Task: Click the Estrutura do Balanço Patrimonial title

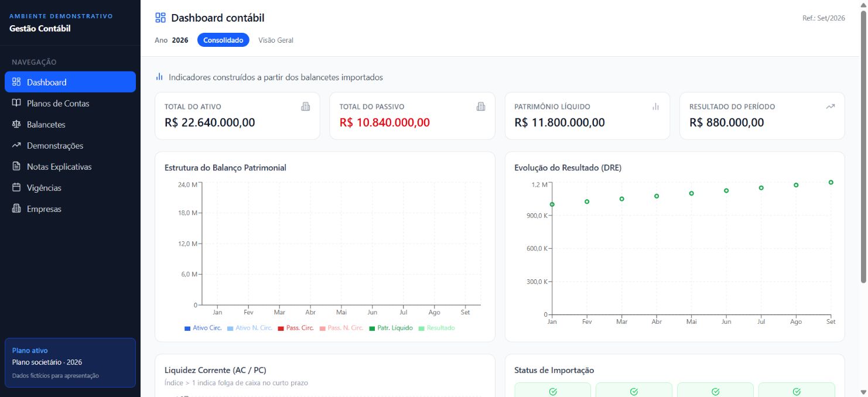Action: click(225, 167)
